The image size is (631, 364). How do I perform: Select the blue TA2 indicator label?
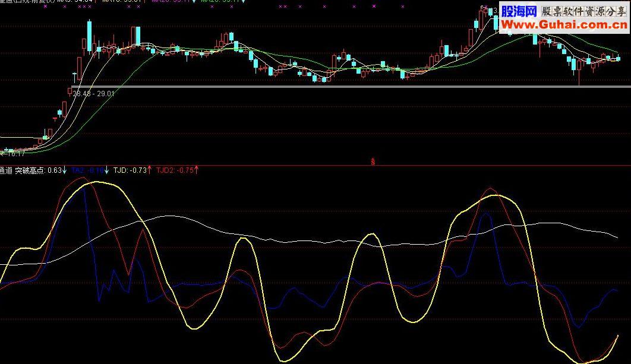point(87,170)
